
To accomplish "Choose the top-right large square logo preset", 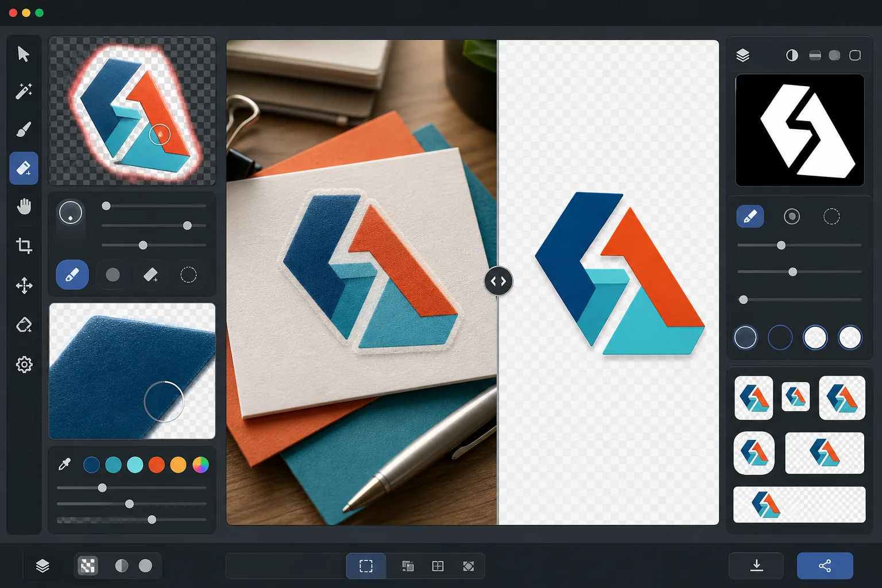I will [x=842, y=398].
